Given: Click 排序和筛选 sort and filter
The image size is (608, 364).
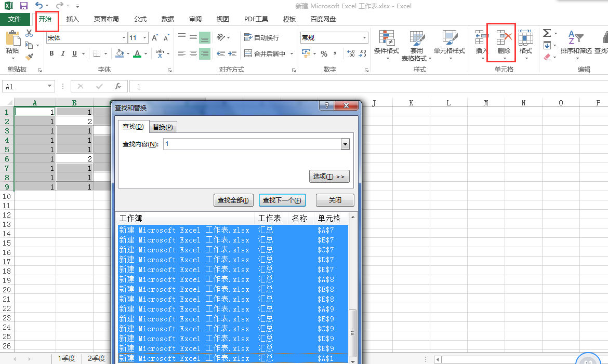Looking at the screenshot, I should (x=576, y=44).
